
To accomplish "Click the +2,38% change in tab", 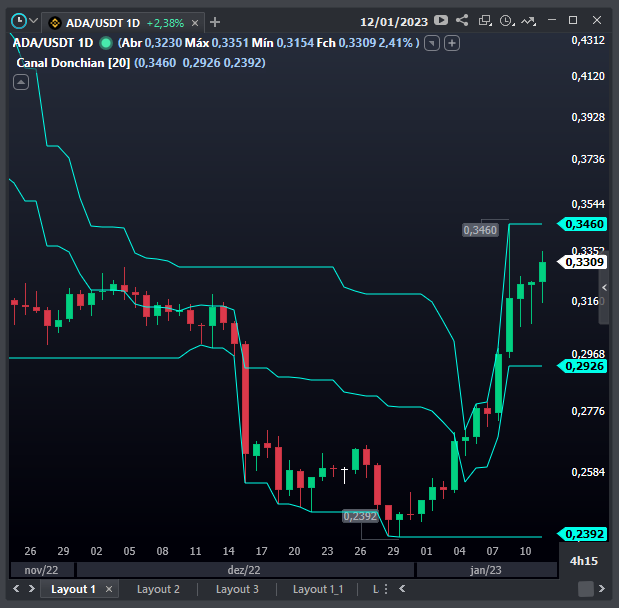I will tap(165, 23).
